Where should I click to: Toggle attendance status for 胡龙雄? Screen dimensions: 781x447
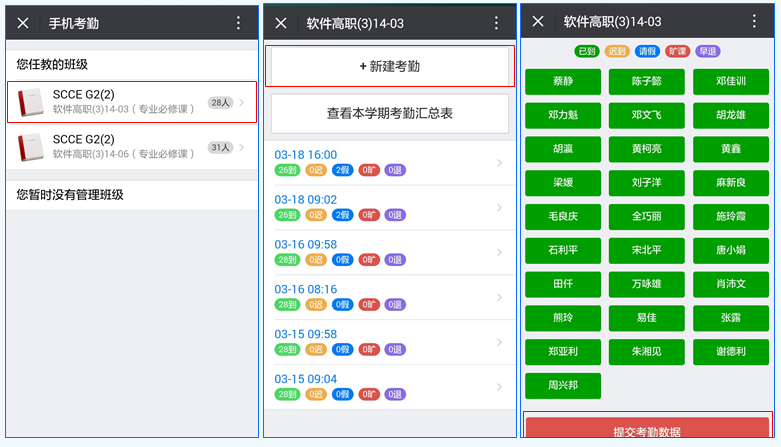pos(731,115)
